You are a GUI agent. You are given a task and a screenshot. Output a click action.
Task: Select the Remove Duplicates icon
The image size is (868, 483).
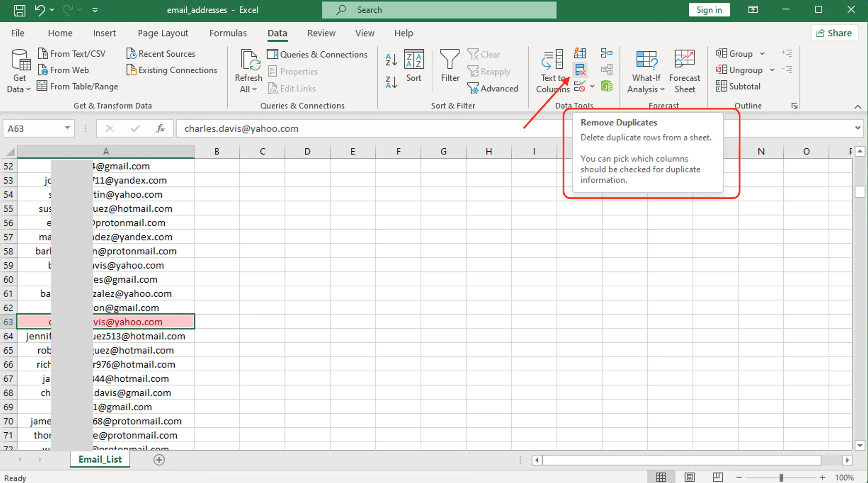580,70
